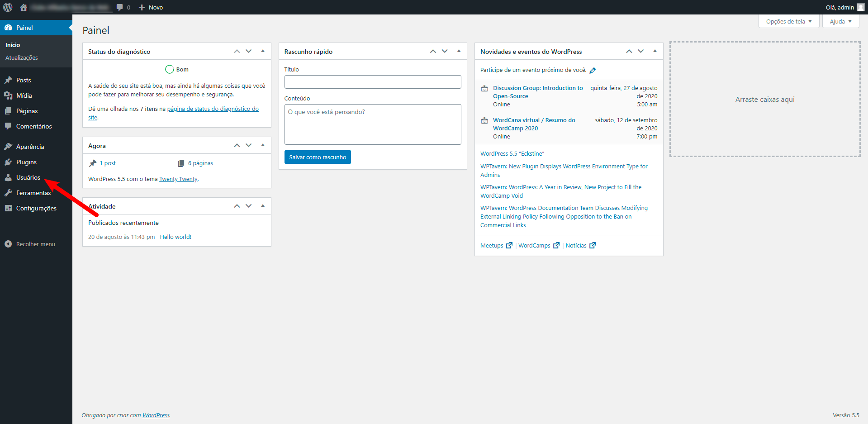Click the WordPress logo icon in admin bar

[8, 7]
